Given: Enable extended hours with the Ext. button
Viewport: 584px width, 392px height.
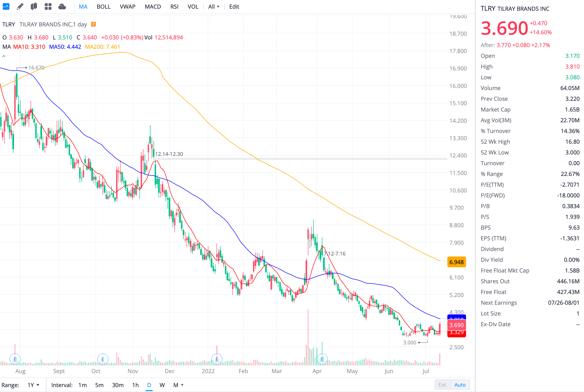Looking at the screenshot, I should (x=443, y=385).
